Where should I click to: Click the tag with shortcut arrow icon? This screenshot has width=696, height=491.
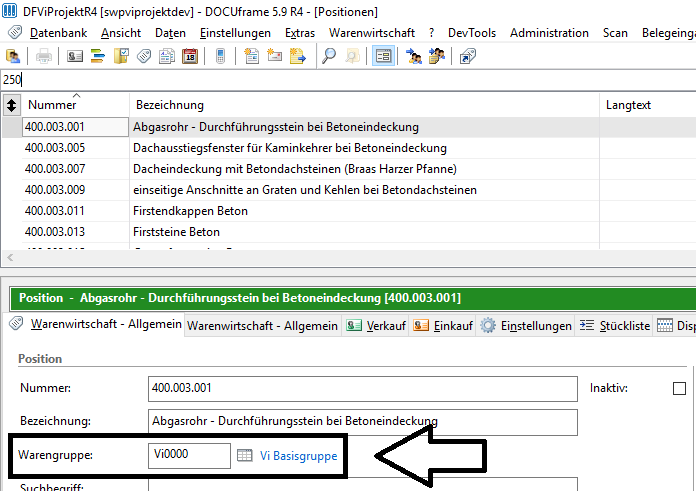[468, 56]
